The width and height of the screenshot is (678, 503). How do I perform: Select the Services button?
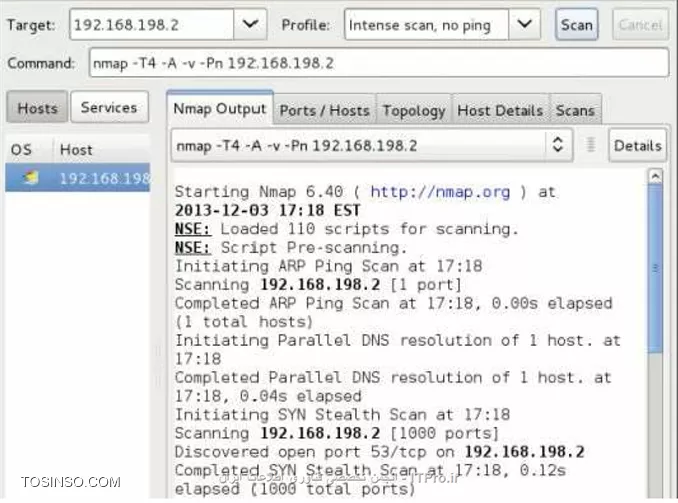109,107
